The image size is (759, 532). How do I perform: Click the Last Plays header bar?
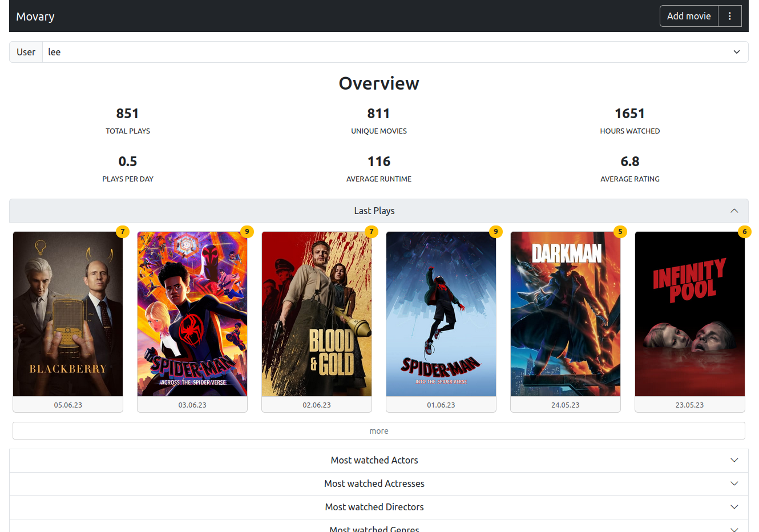tap(374, 211)
